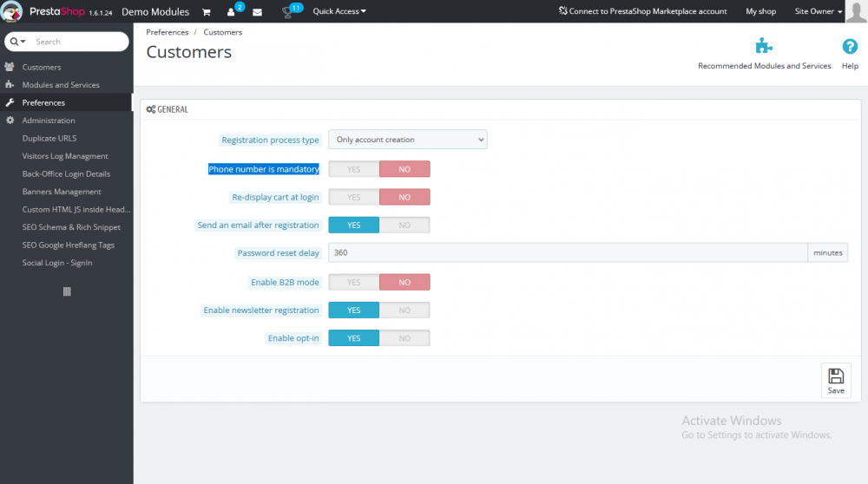Click the search magnifier icon

tap(14, 42)
